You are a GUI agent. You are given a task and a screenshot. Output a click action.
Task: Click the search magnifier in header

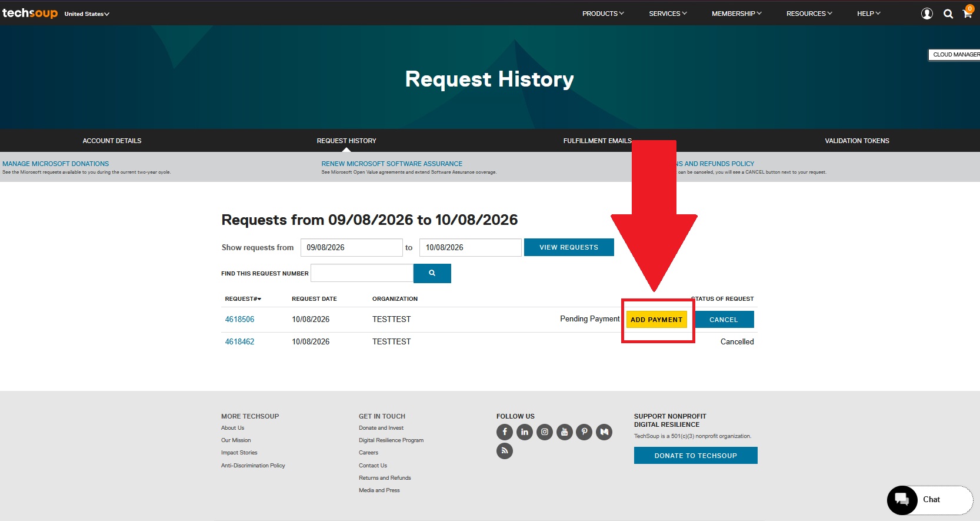tap(948, 14)
